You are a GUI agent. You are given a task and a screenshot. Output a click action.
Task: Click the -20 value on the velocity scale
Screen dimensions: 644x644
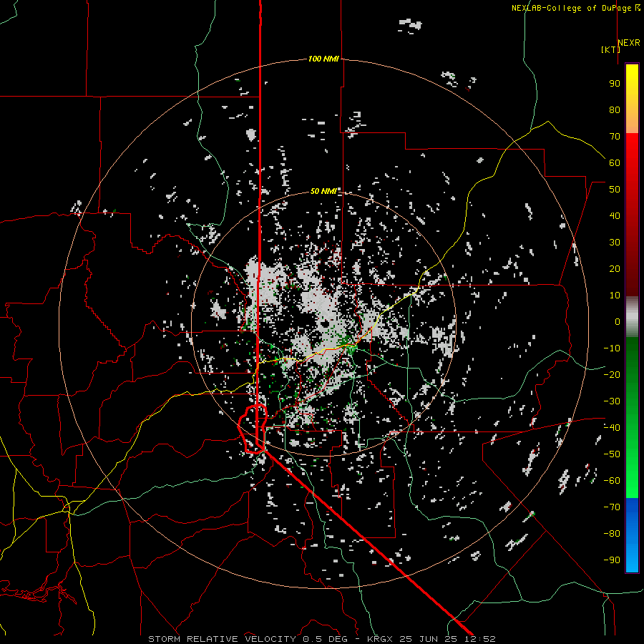(612, 375)
